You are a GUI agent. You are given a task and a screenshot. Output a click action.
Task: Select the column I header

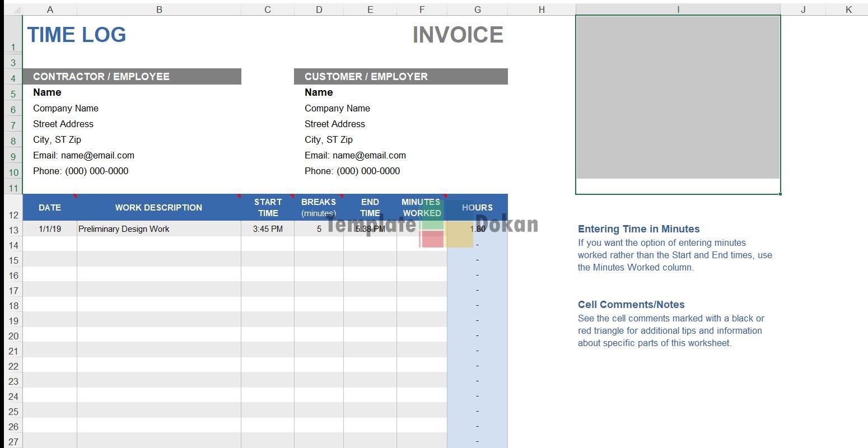(678, 10)
